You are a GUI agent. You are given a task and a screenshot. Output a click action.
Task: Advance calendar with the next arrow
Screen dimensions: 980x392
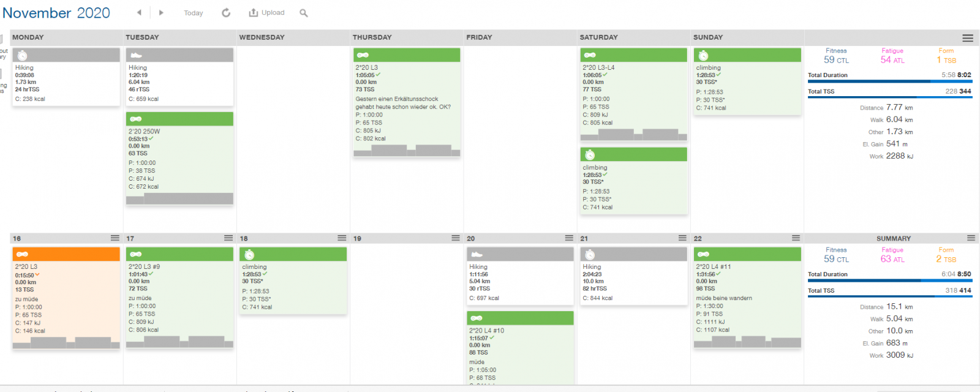(161, 12)
